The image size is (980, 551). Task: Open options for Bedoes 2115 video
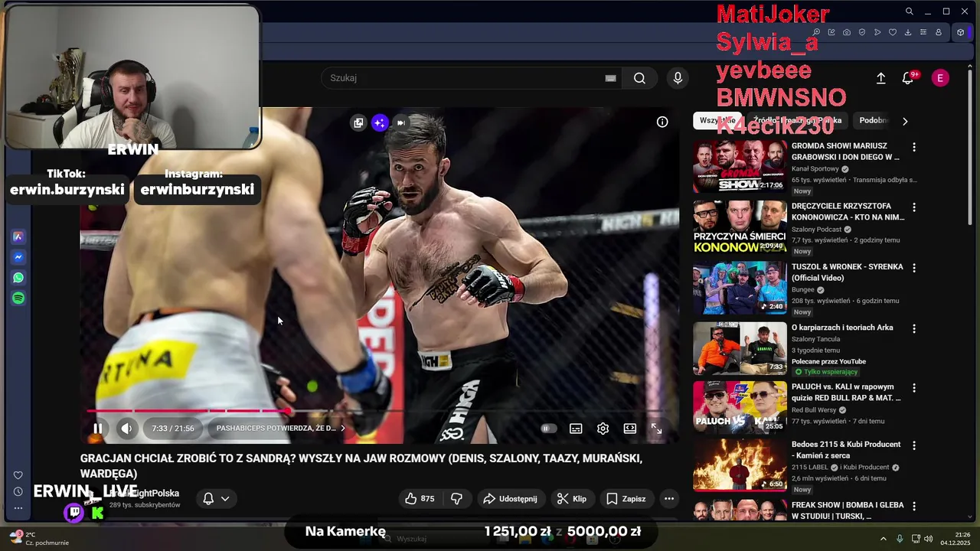tap(913, 445)
